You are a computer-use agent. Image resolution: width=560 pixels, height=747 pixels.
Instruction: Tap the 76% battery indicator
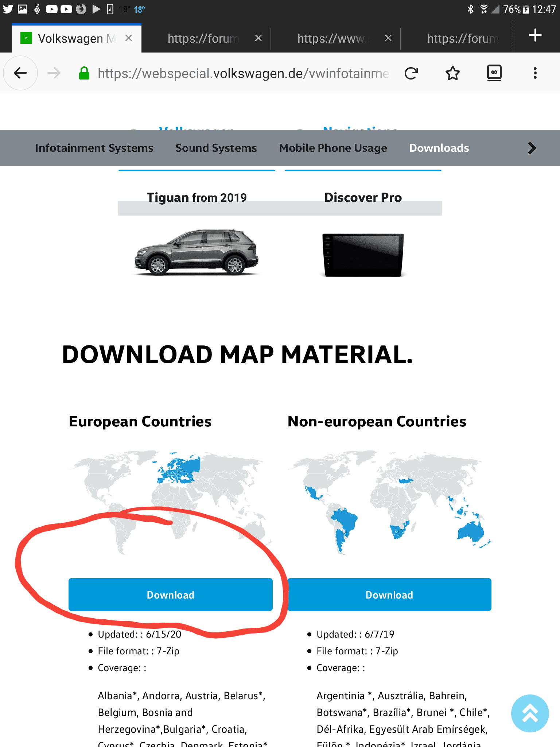pyautogui.click(x=516, y=9)
